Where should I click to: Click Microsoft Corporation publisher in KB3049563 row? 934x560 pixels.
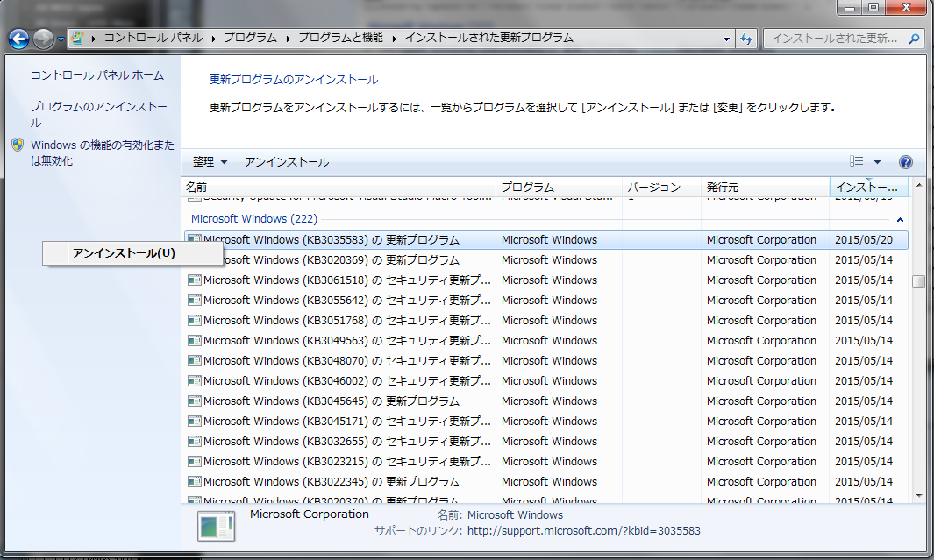tap(761, 341)
